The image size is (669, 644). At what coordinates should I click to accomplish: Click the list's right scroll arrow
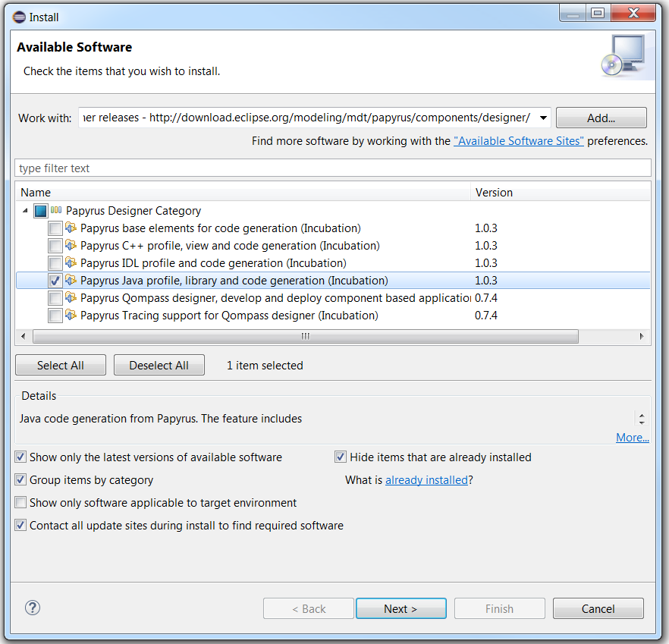(x=642, y=336)
